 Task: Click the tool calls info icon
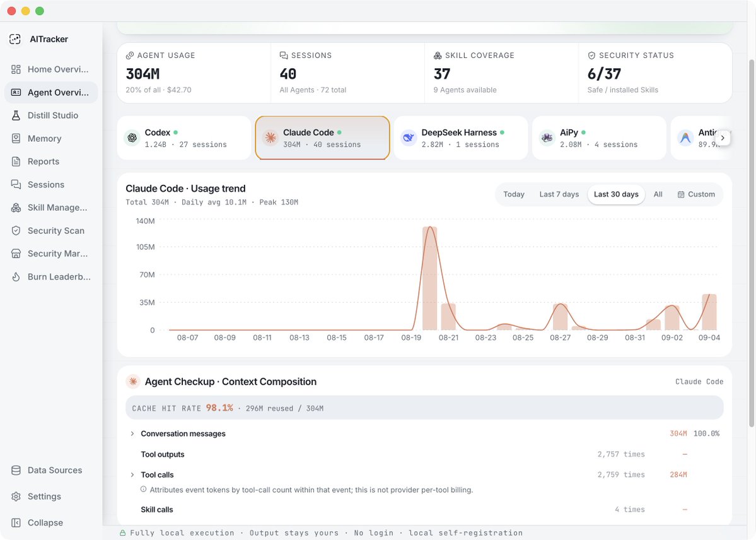click(x=143, y=490)
